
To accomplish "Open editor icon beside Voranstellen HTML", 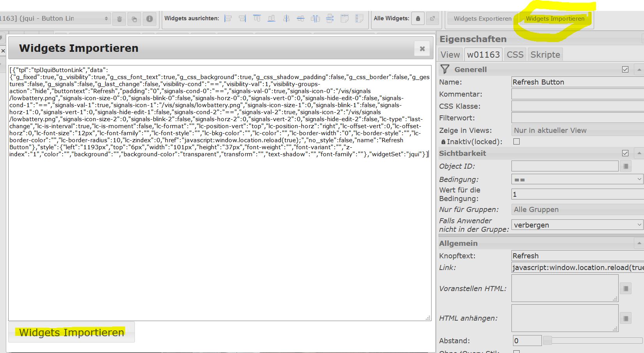I will (626, 289).
